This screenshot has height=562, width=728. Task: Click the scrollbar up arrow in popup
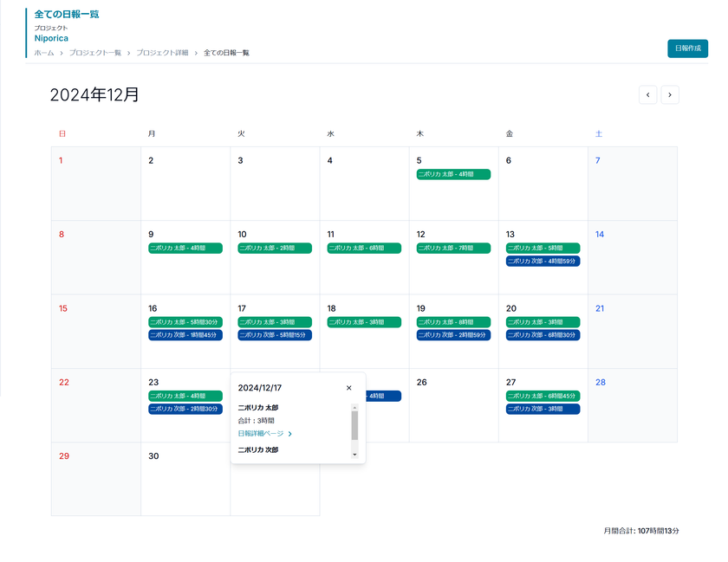(354, 408)
